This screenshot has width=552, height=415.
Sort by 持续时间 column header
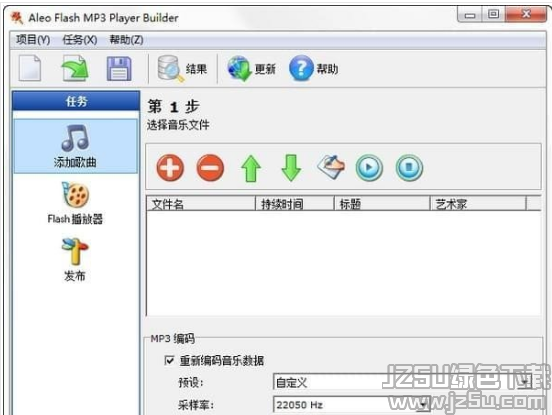(x=294, y=203)
